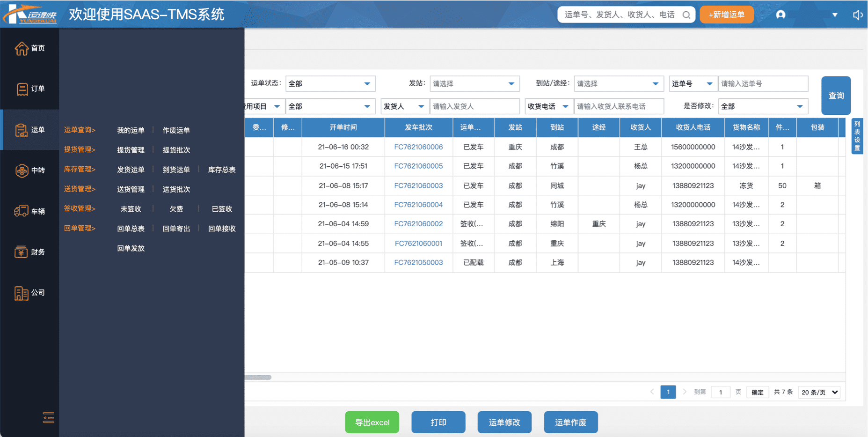The height and width of the screenshot is (437, 868).
Task: Open the Vehicle (车辆) sidebar icon
Action: point(22,211)
